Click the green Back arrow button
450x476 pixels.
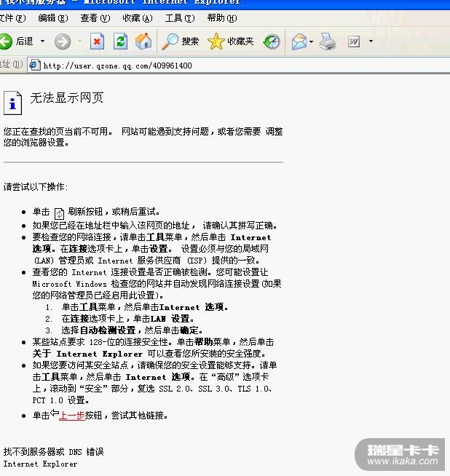pyautogui.click(x=6, y=41)
